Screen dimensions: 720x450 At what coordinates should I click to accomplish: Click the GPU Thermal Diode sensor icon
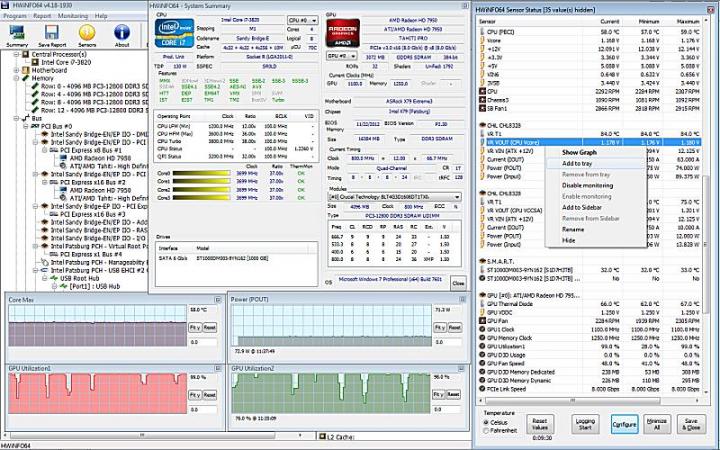click(x=482, y=304)
